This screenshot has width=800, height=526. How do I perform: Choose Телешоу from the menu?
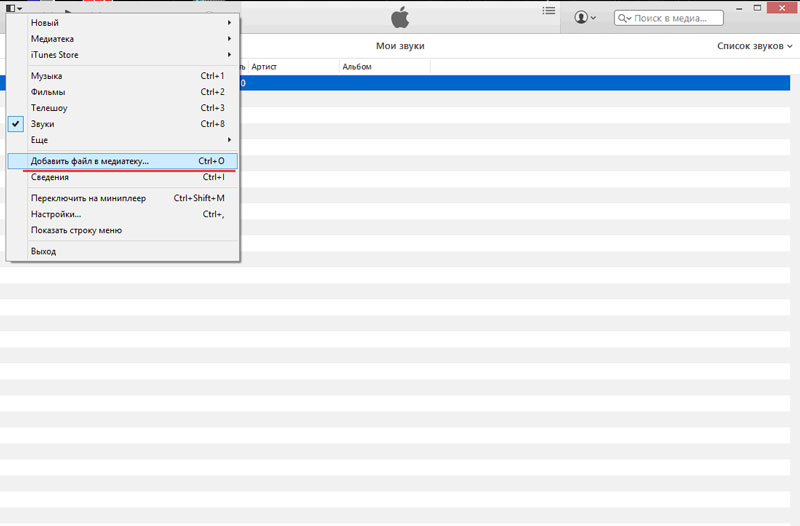tap(49, 108)
